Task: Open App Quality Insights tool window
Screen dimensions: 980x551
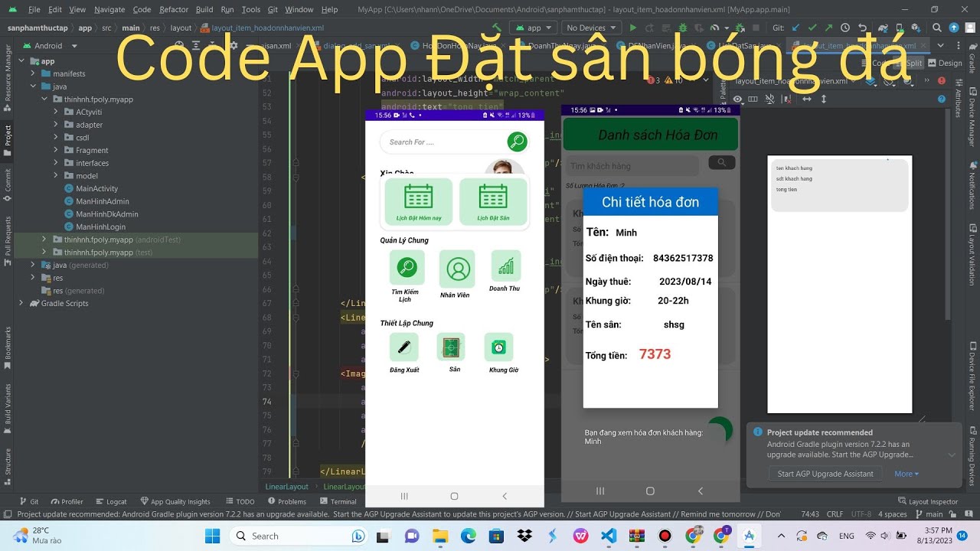Action: click(175, 502)
